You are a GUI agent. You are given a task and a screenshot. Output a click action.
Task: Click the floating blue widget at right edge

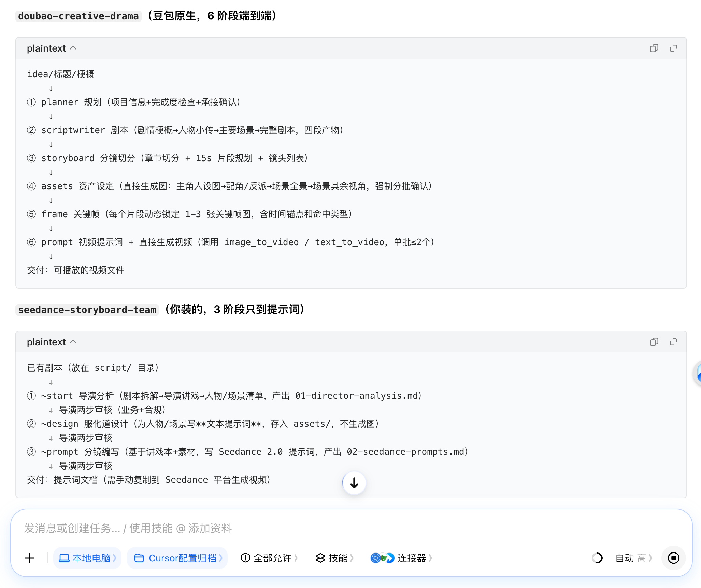pos(697,373)
